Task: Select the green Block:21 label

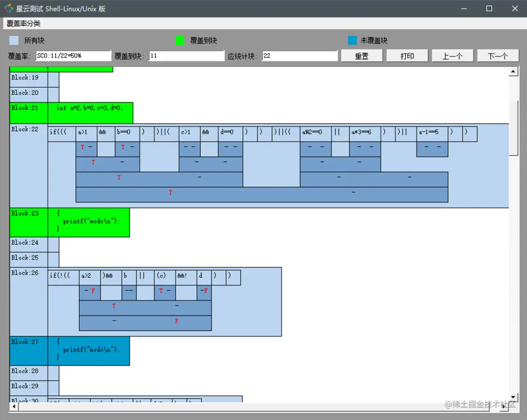Action: pos(29,113)
